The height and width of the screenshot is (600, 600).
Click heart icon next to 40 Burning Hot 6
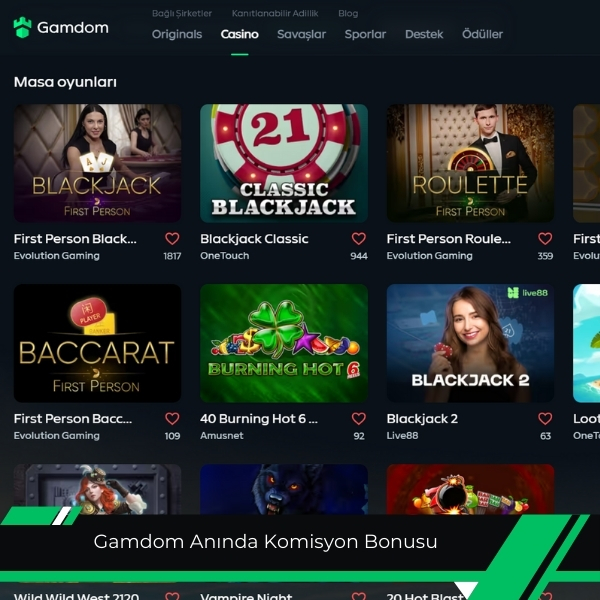359,419
